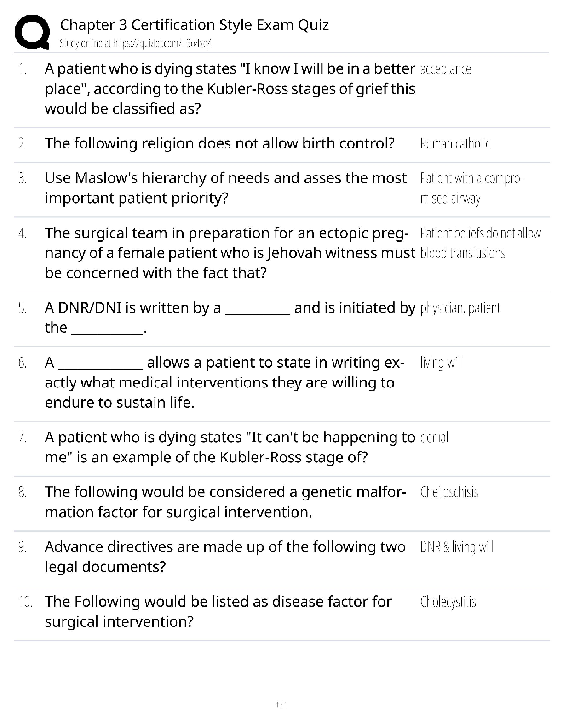
Task: Select the "physician, patient" answer
Action: 460,308
